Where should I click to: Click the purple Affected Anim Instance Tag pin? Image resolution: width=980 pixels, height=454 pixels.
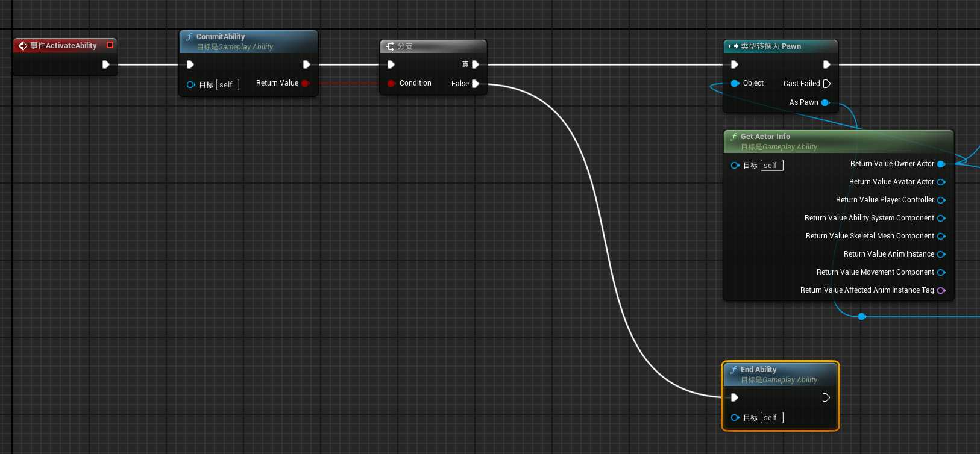click(x=941, y=290)
